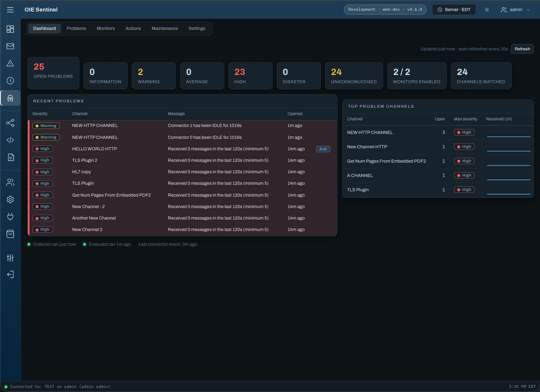Image resolution: width=540 pixels, height=392 pixels.
Task: Switch to the Actions tab
Action: click(133, 29)
